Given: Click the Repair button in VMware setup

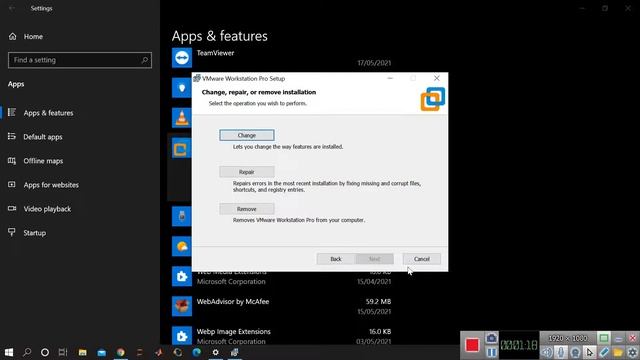Looking at the screenshot, I should [x=247, y=172].
